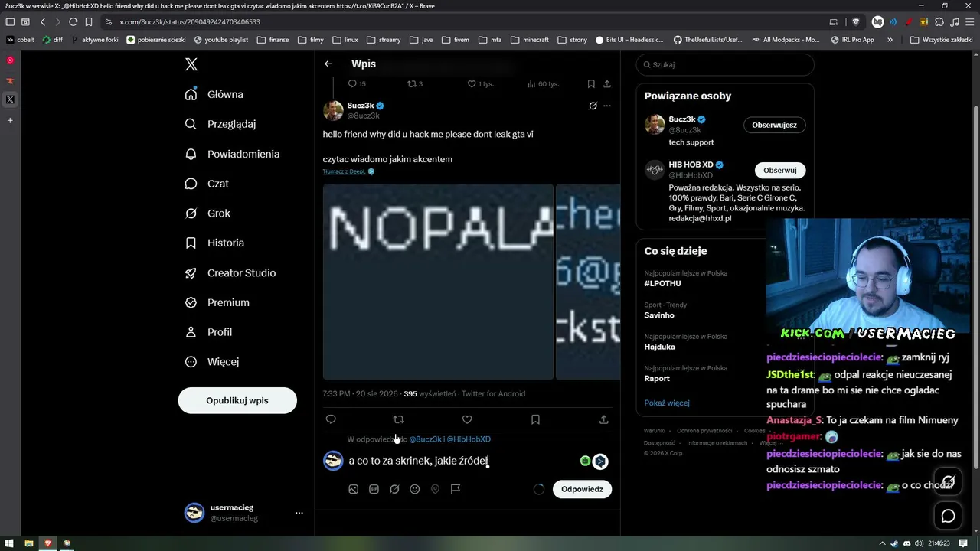
Task: Open the emoji picker in reply
Action: pyautogui.click(x=415, y=489)
